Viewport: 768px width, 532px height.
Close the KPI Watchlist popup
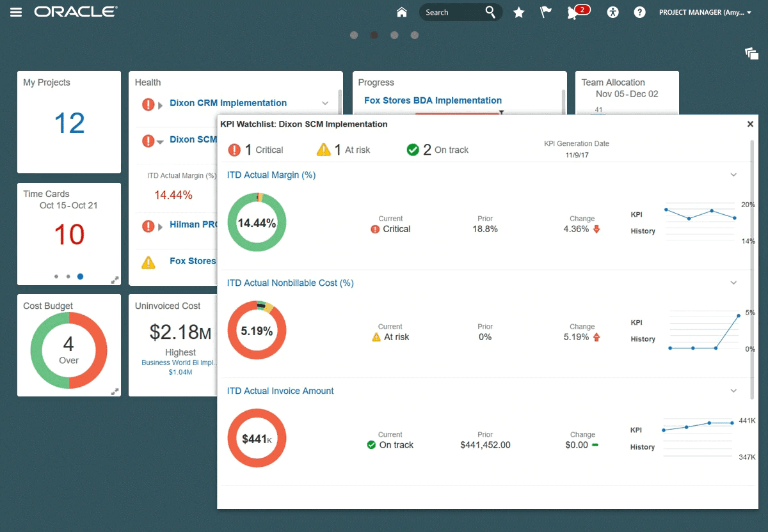(x=750, y=124)
